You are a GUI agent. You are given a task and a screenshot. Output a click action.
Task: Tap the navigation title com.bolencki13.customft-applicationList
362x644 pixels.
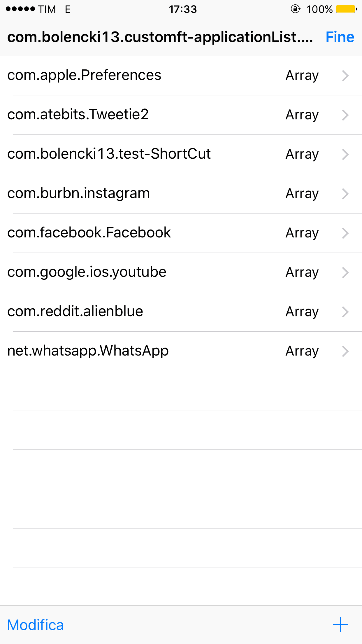(x=160, y=37)
